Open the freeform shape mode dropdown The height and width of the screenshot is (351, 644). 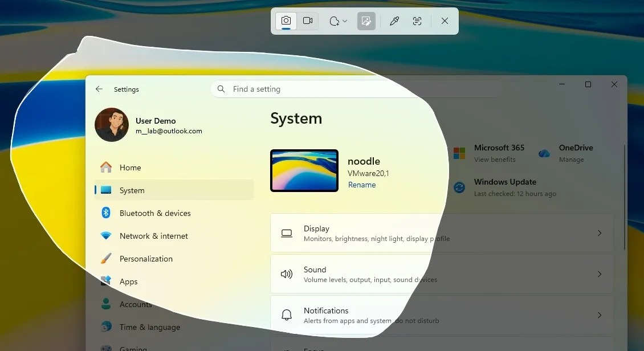(338, 21)
